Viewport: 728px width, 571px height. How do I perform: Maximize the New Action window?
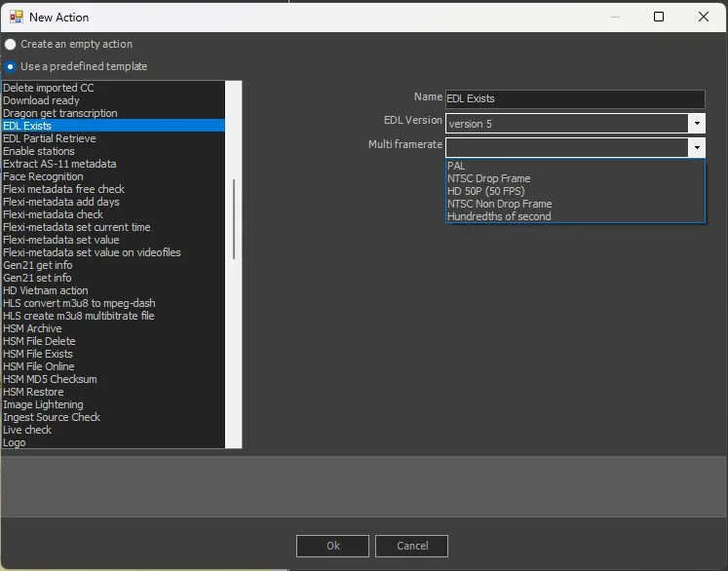659,17
